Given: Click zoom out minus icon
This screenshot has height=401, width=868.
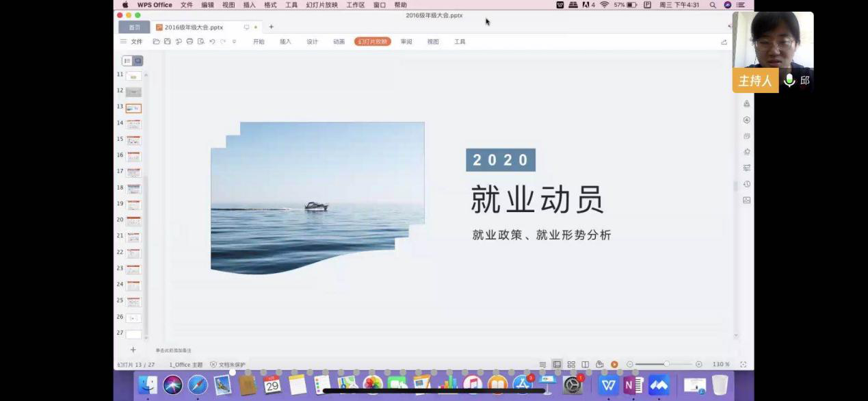Looking at the screenshot, I should click(x=630, y=365).
